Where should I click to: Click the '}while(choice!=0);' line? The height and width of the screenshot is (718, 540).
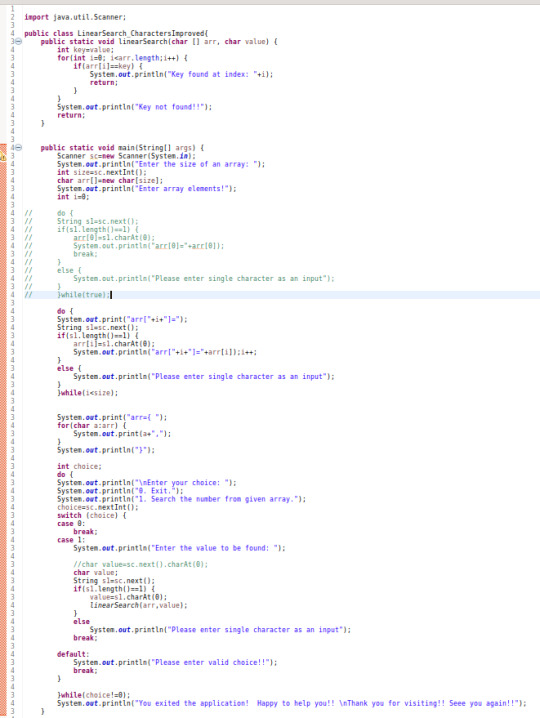coord(93,695)
